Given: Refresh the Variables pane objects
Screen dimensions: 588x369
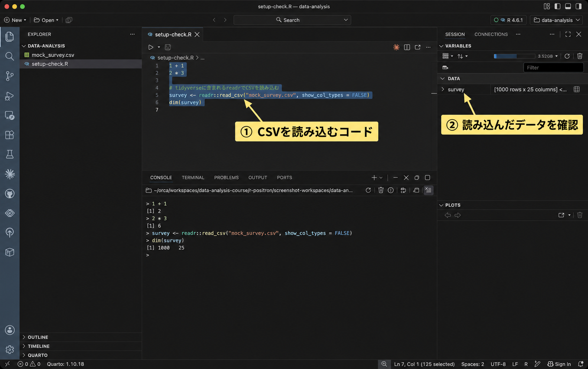Looking at the screenshot, I should click(x=567, y=56).
